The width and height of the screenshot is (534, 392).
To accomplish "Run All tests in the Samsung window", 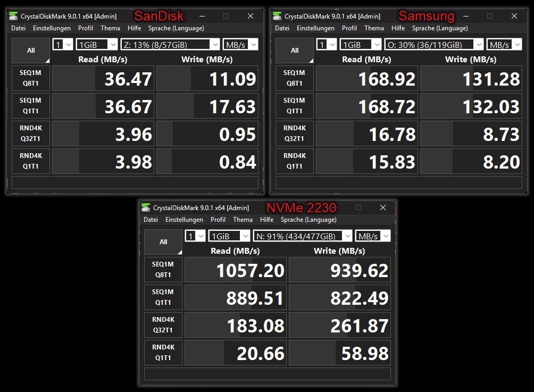I will click(295, 51).
